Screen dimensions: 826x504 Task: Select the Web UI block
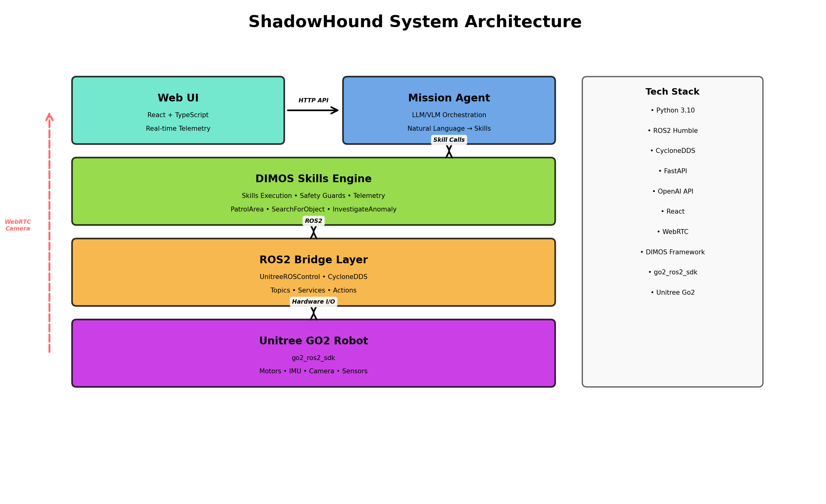(178, 111)
